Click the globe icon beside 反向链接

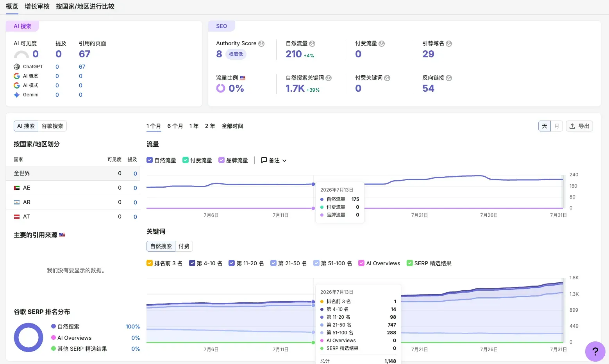(x=449, y=78)
